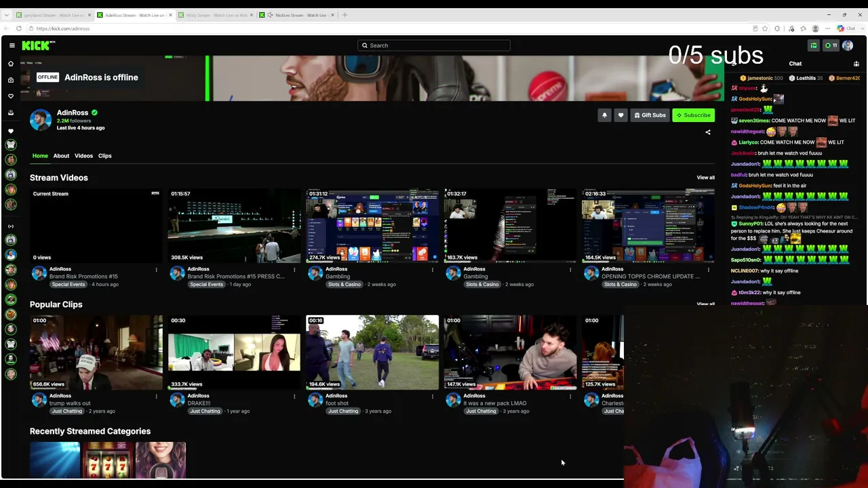
Task: Select the About channel tab
Action: [x=61, y=156]
